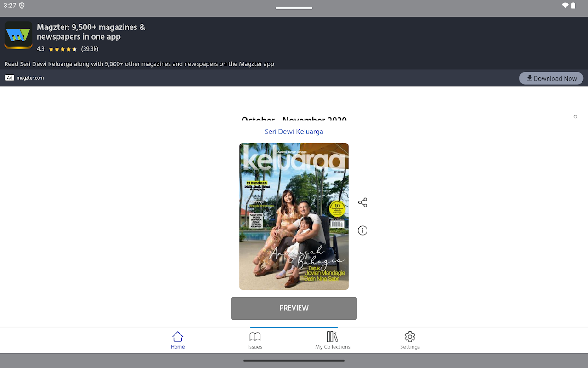Tap the share icon beside the cover
Viewport: 588px width, 368px height.
(x=362, y=202)
